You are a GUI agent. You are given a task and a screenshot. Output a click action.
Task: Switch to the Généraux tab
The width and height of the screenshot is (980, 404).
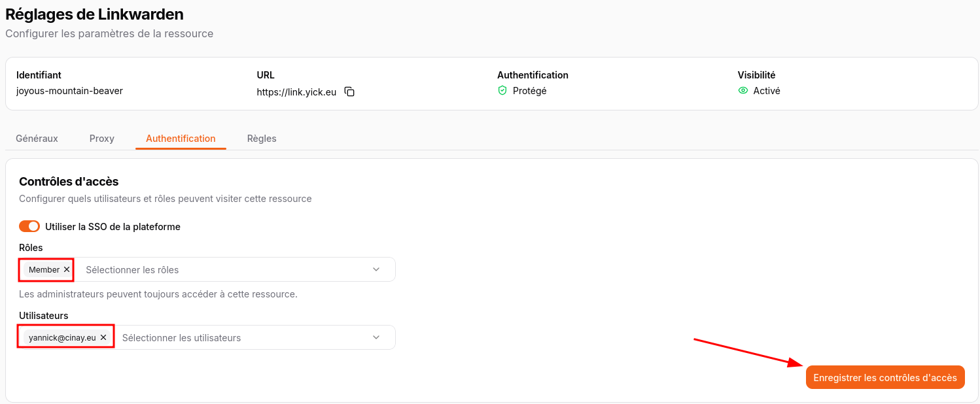pos(37,139)
